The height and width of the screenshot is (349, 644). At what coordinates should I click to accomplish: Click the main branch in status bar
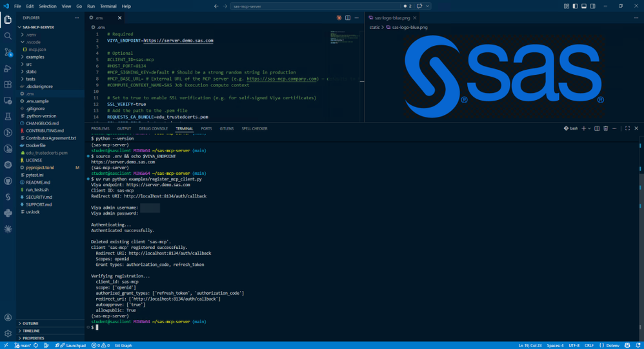tap(23, 345)
